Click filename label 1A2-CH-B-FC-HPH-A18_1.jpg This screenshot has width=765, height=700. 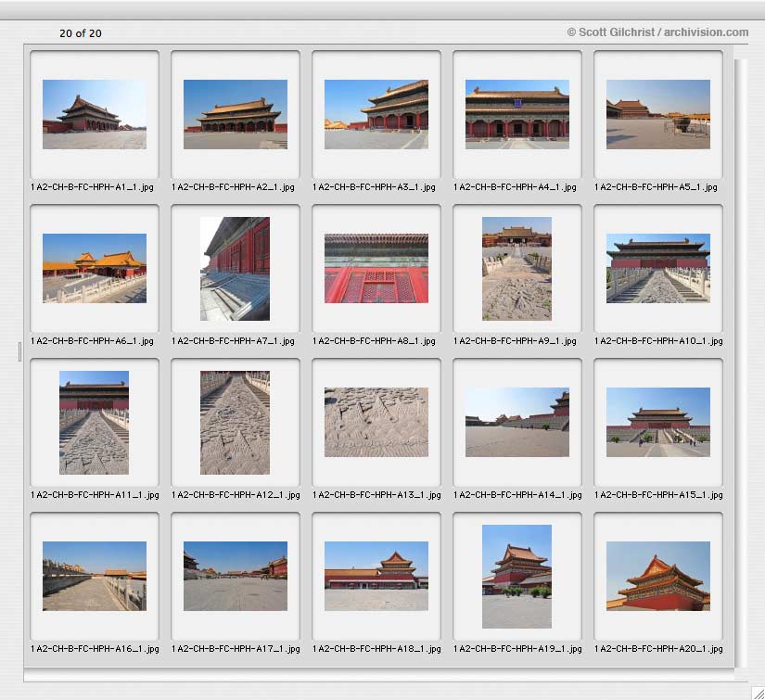pyautogui.click(x=376, y=649)
